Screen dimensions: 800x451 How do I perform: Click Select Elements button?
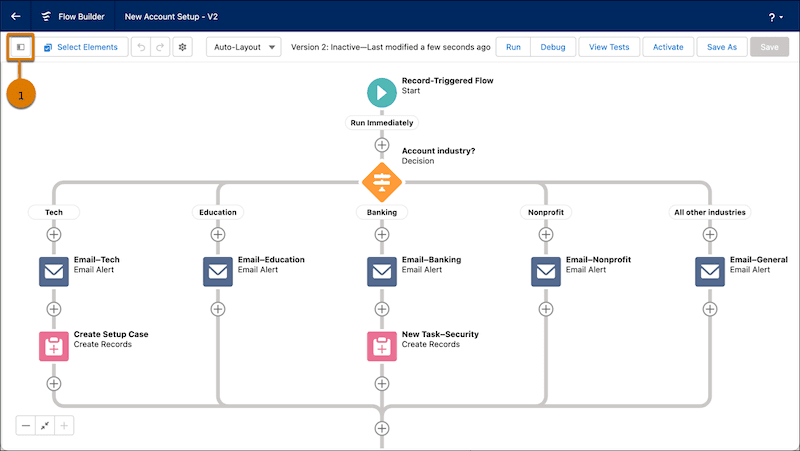81,47
